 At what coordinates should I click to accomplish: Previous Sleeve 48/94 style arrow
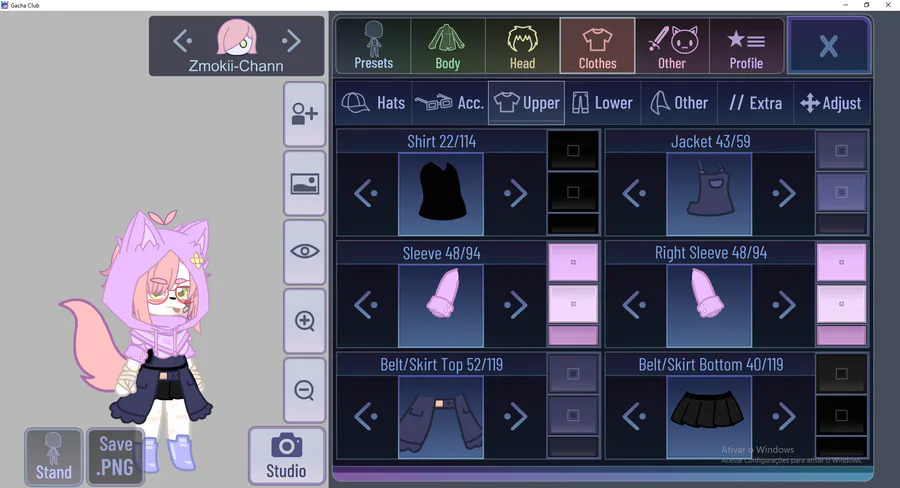click(x=366, y=305)
